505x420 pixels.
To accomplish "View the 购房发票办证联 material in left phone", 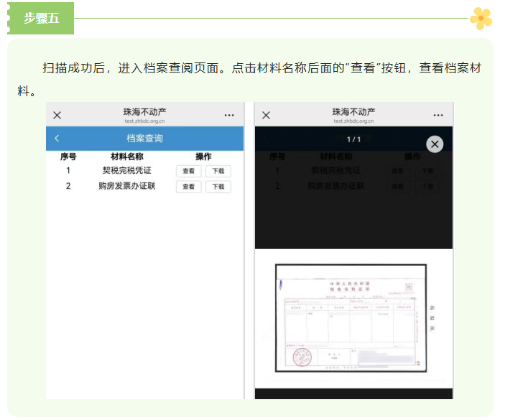I will pyautogui.click(x=188, y=187).
